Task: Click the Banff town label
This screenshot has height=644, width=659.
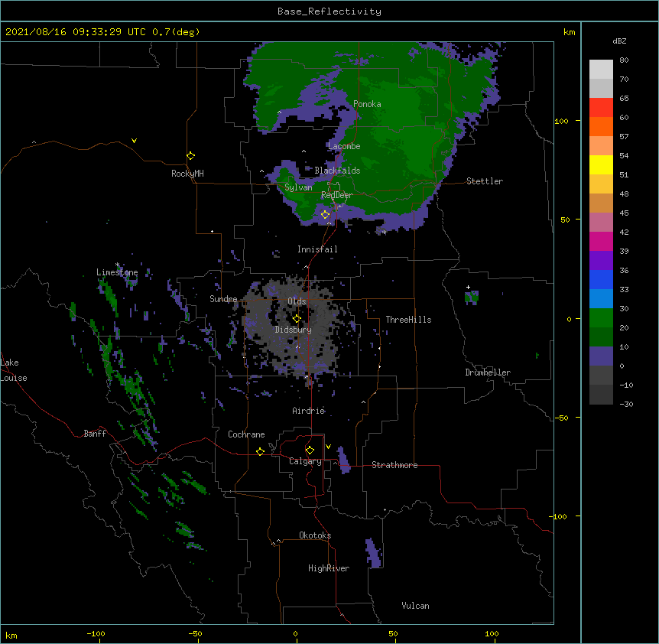Action: tap(95, 434)
